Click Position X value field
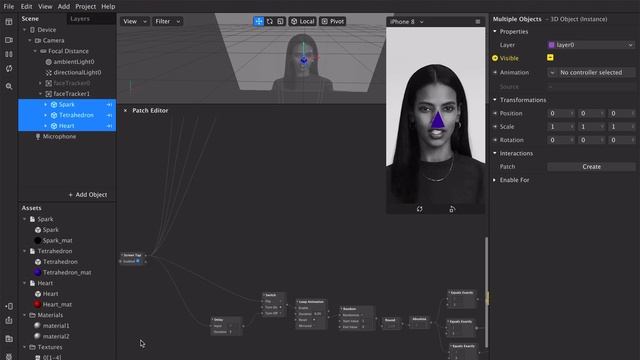 tap(561, 113)
